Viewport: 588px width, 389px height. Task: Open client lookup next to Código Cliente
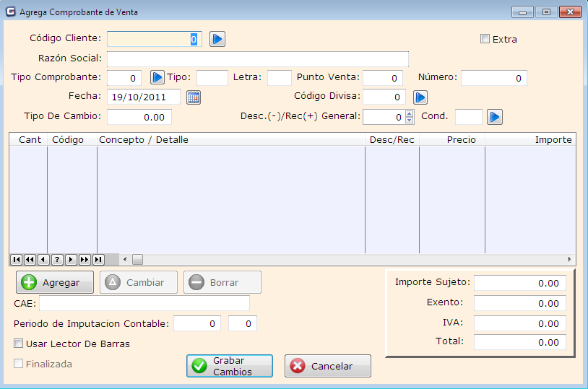point(217,39)
